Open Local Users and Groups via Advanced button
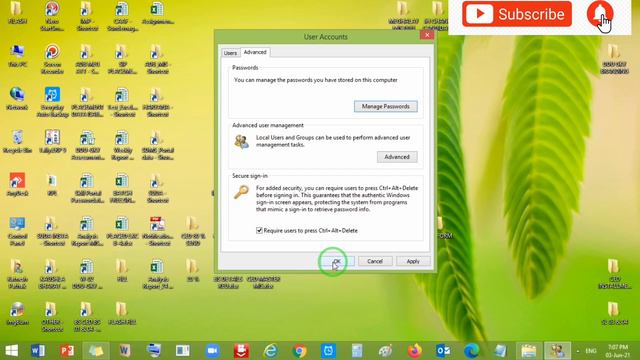Viewport: 640px width, 360px height. pos(397,157)
